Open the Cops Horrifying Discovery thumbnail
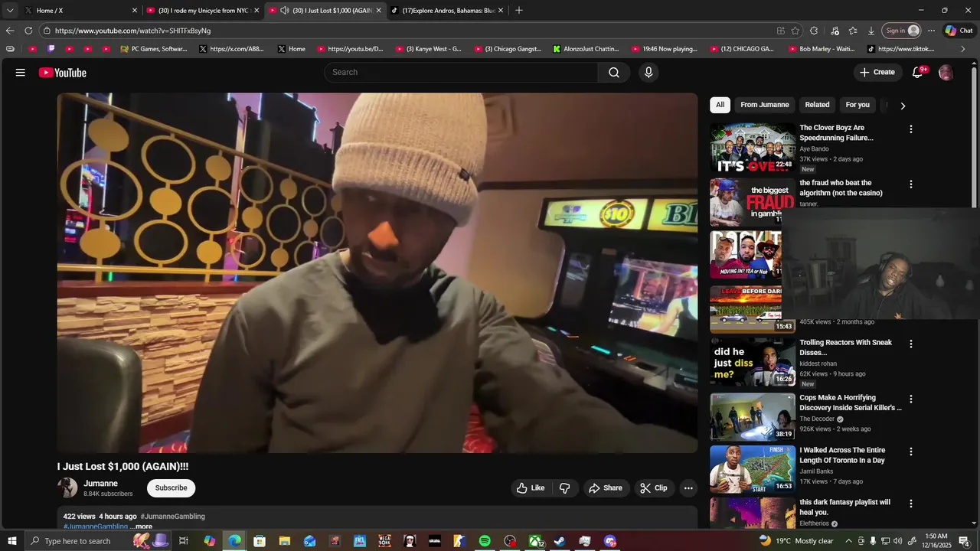980x551 pixels. (752, 417)
